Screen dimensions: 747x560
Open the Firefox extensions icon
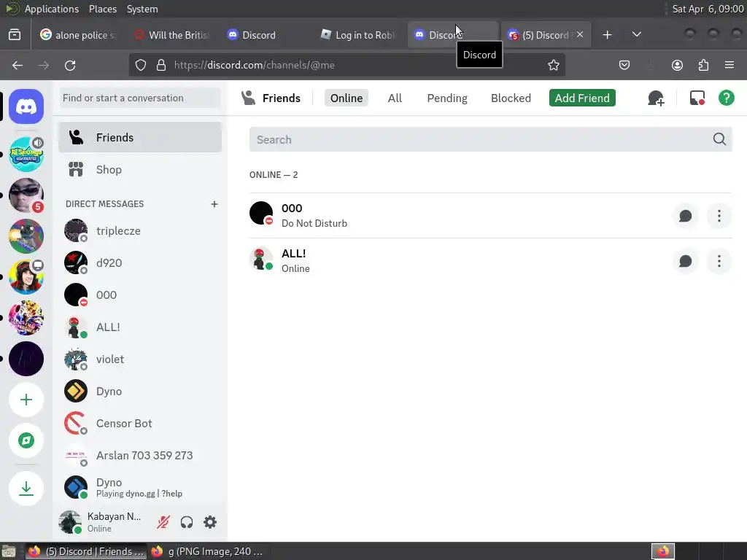pyautogui.click(x=703, y=65)
